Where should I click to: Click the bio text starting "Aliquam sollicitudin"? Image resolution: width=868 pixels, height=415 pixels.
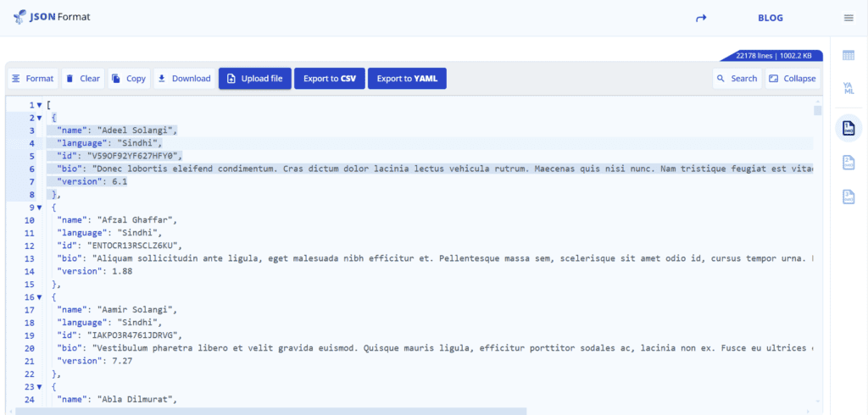(x=453, y=258)
